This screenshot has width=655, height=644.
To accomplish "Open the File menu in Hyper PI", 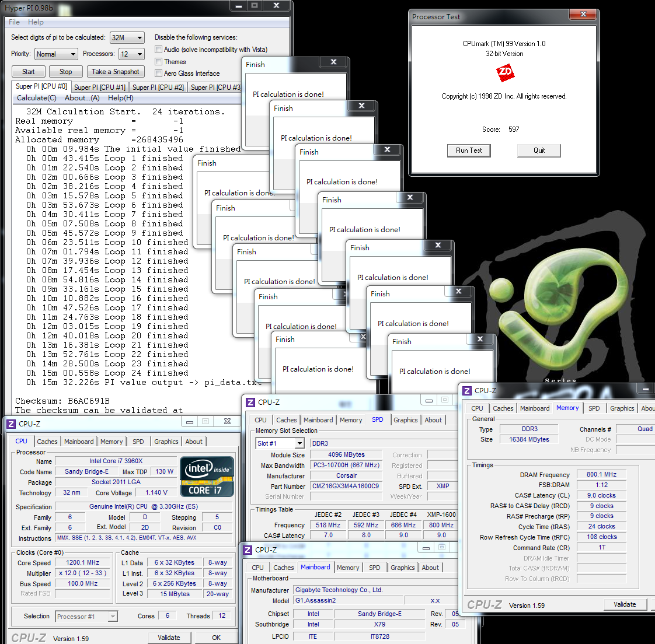I will (x=14, y=22).
